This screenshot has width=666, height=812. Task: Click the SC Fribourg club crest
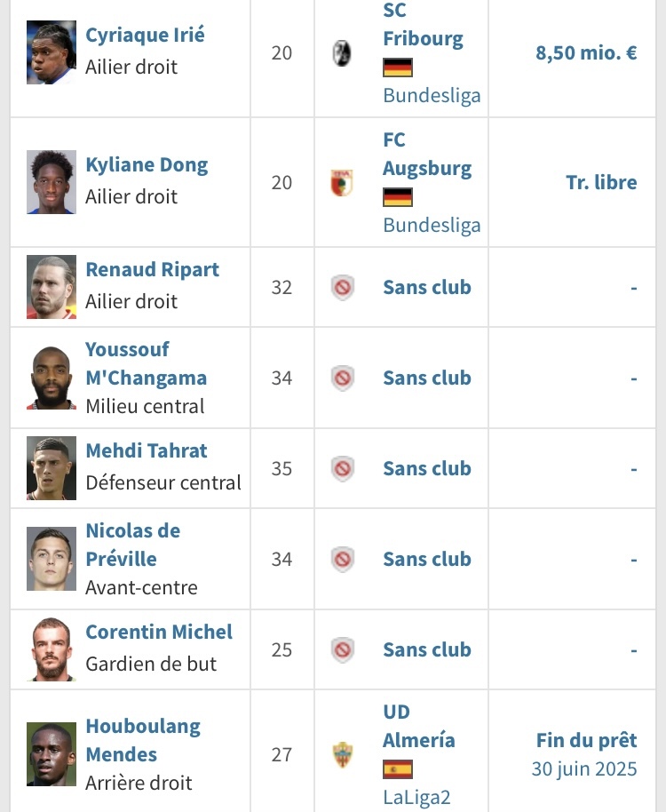point(342,52)
